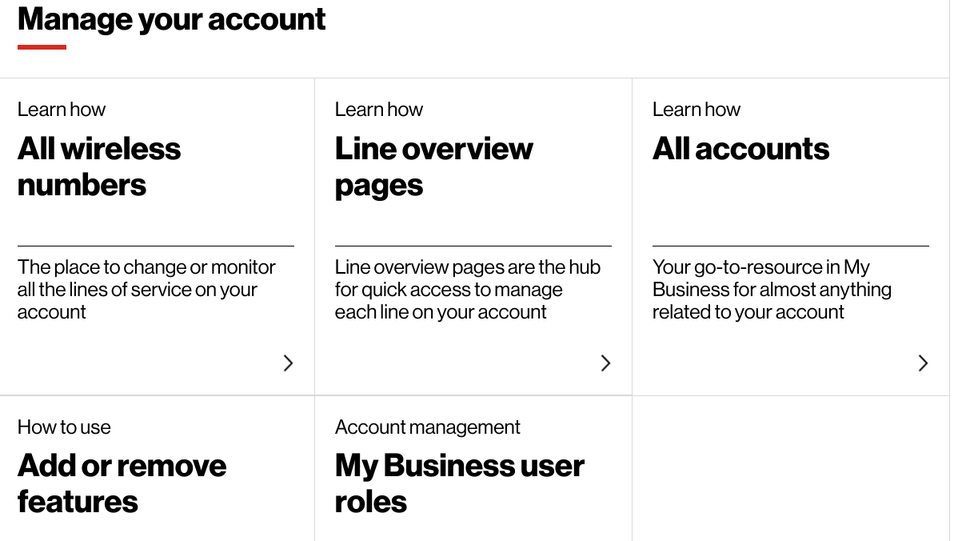Click 'Line overview pages are the hub' description
Image resolution: width=970 pixels, height=541 pixels.
(x=467, y=290)
